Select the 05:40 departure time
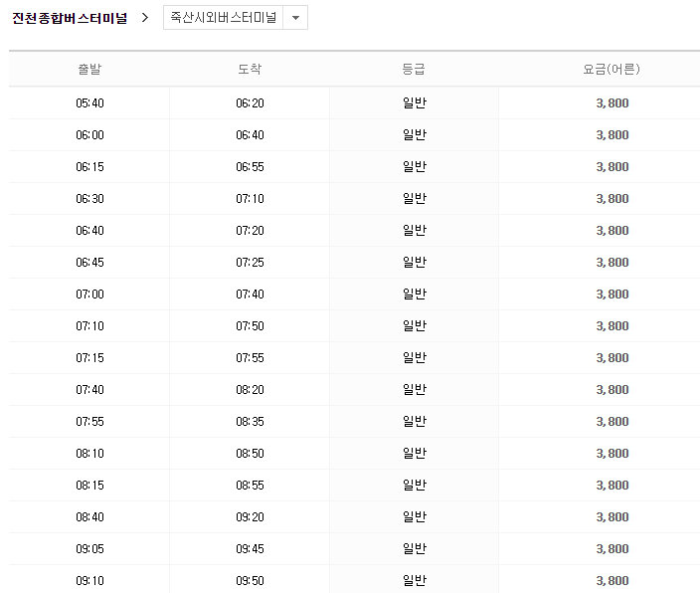 89,103
